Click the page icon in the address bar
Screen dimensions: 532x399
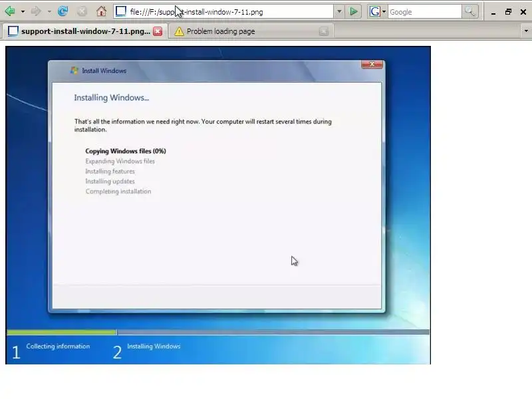[x=120, y=11]
